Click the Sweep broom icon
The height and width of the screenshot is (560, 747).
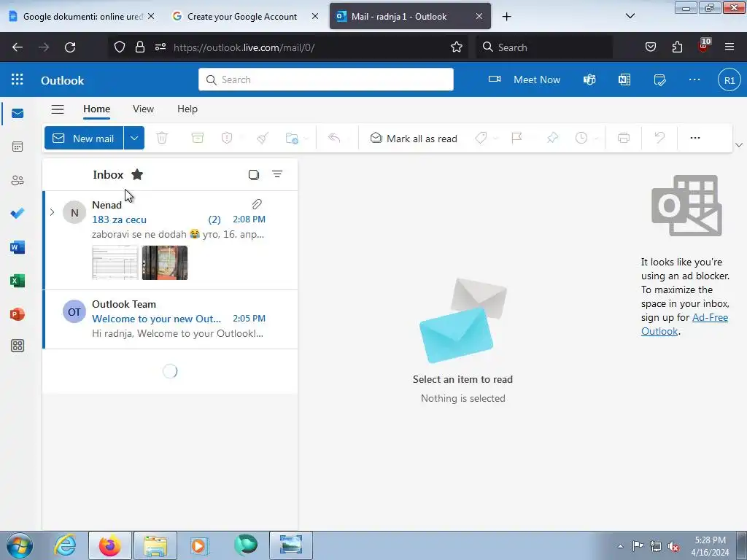263,138
